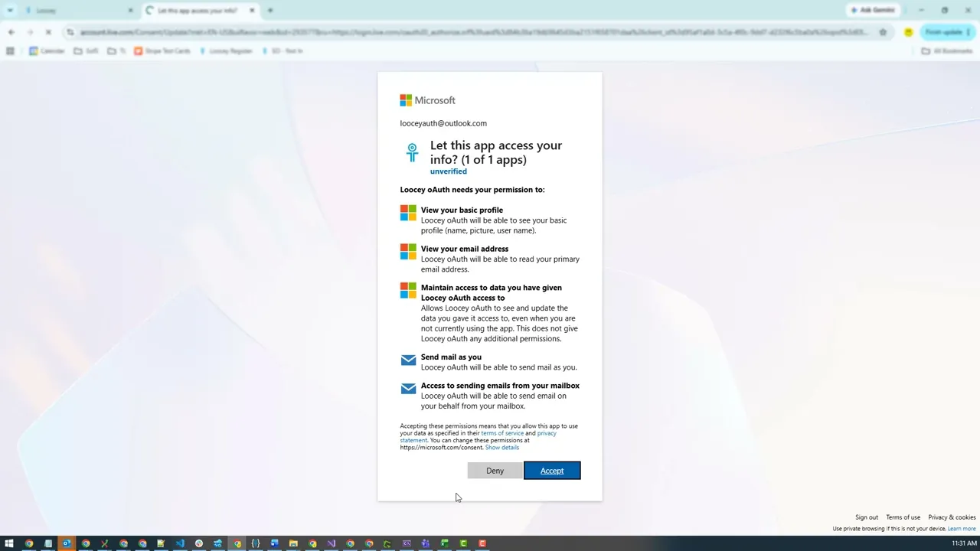
Task: Click mail icon beside Access to sending emails
Action: coord(408,389)
